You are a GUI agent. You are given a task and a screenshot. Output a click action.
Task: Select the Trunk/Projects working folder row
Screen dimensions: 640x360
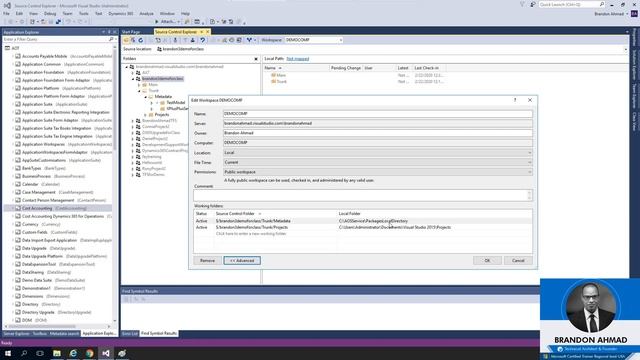[363, 227]
